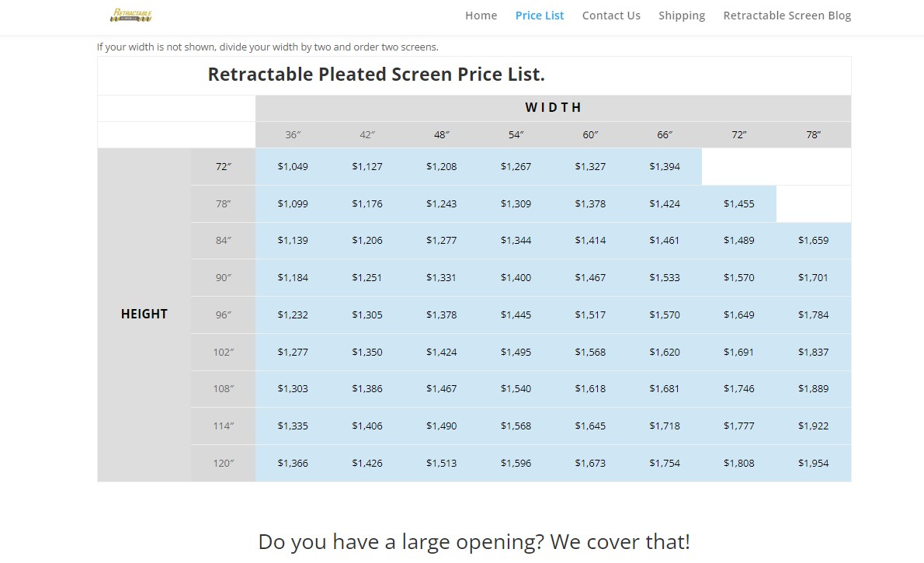Viewport: 924px width, 563px height.
Task: Select the 114″ height row label
Action: 224,426
